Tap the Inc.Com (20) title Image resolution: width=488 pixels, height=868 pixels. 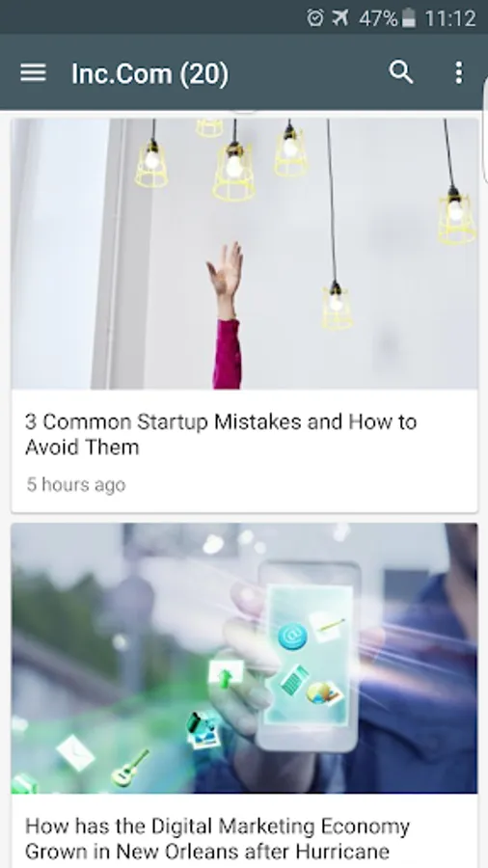coord(149,73)
